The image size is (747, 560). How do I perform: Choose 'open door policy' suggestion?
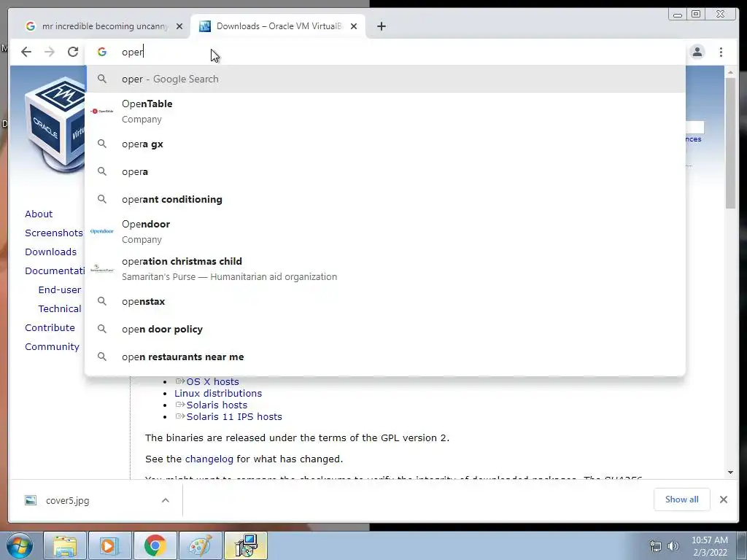click(x=386, y=329)
